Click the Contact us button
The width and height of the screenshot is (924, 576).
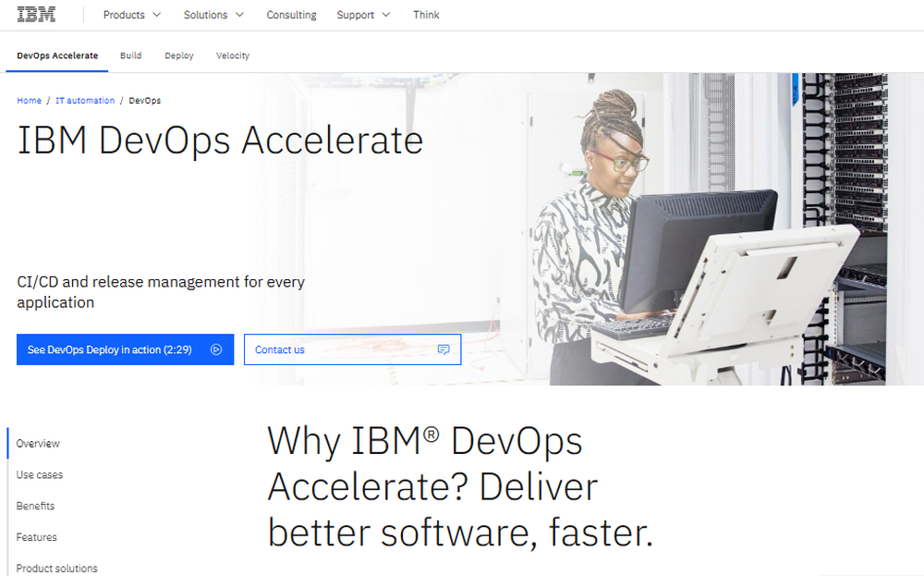click(x=352, y=349)
